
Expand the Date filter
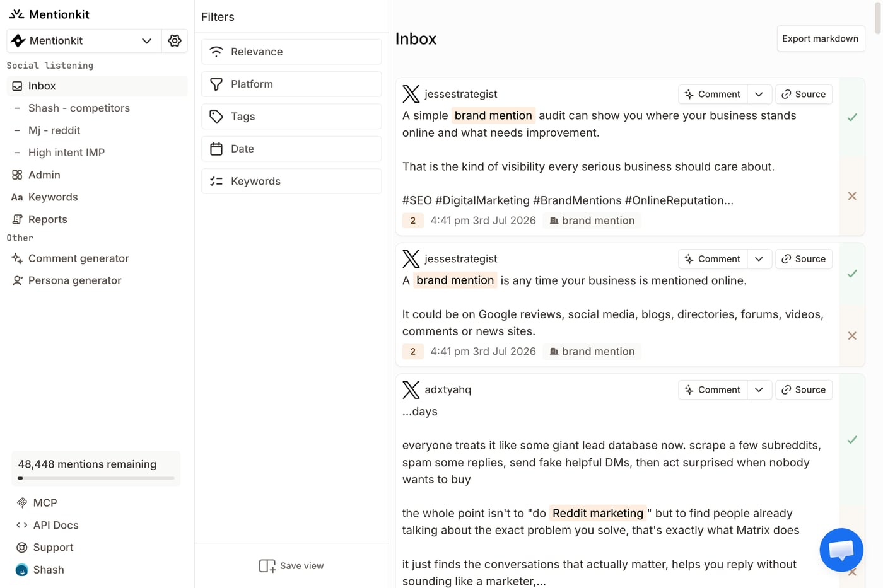tap(291, 149)
